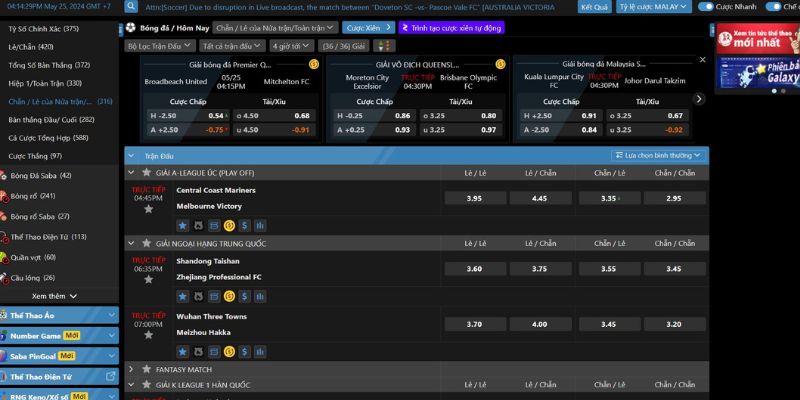800x400 pixels.
Task: Select the 4.45 odds for Central Coast Mariners
Action: (539, 198)
